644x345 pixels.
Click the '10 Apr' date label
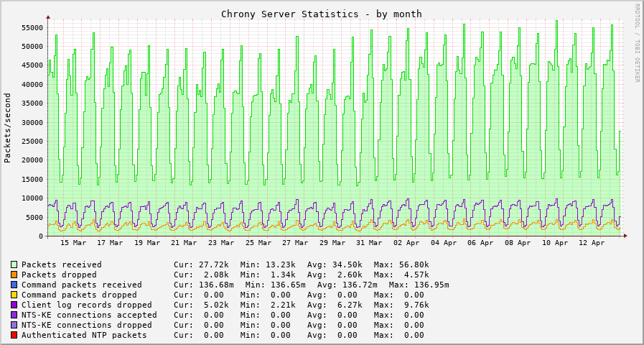pyautogui.click(x=555, y=243)
